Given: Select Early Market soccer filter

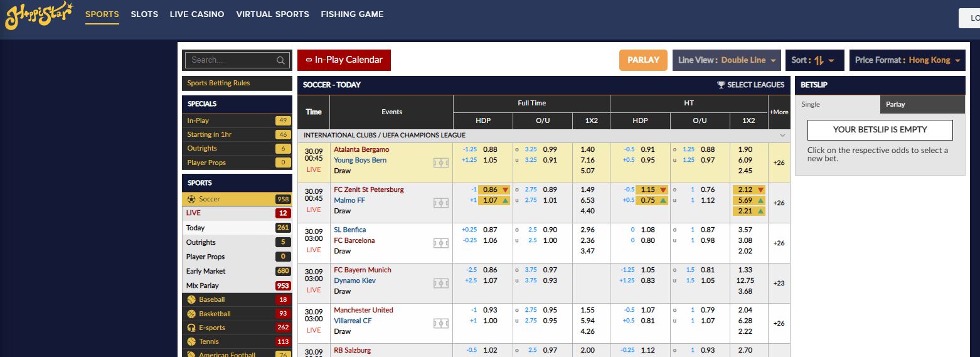Looking at the screenshot, I should click(x=237, y=271).
